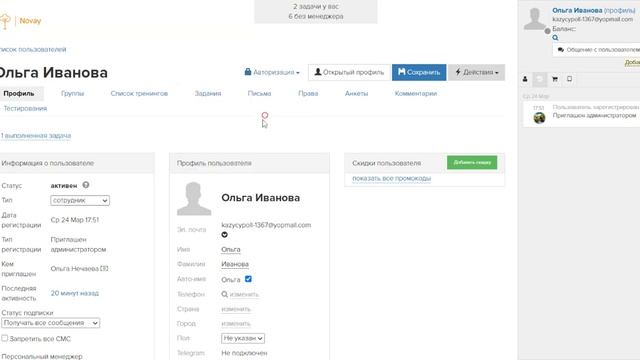Select the mobile device icon in sidebar
640x360 pixels.
(x=569, y=79)
